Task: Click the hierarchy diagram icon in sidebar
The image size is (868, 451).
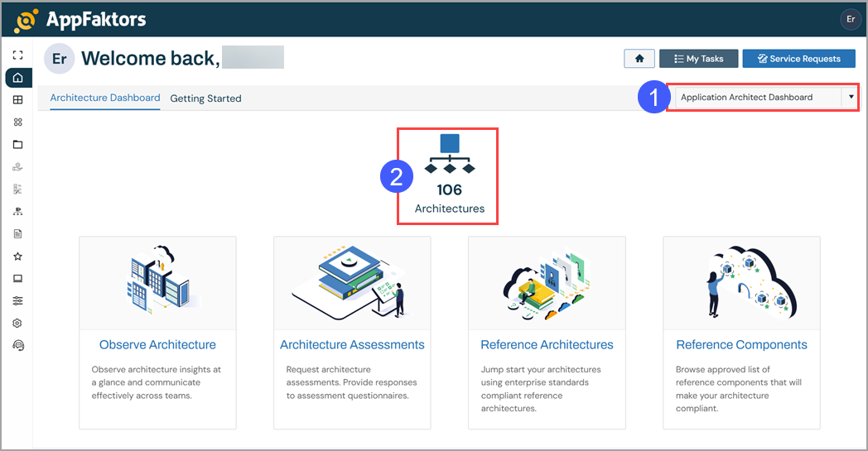Action: [18, 212]
